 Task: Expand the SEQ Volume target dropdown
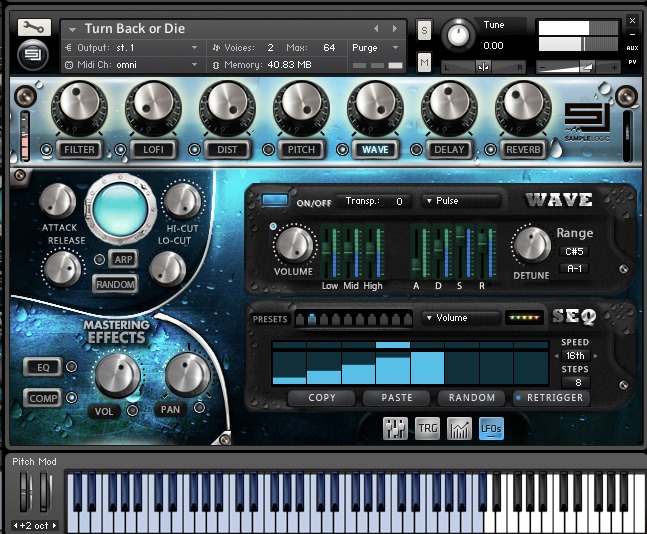pyautogui.click(x=460, y=318)
